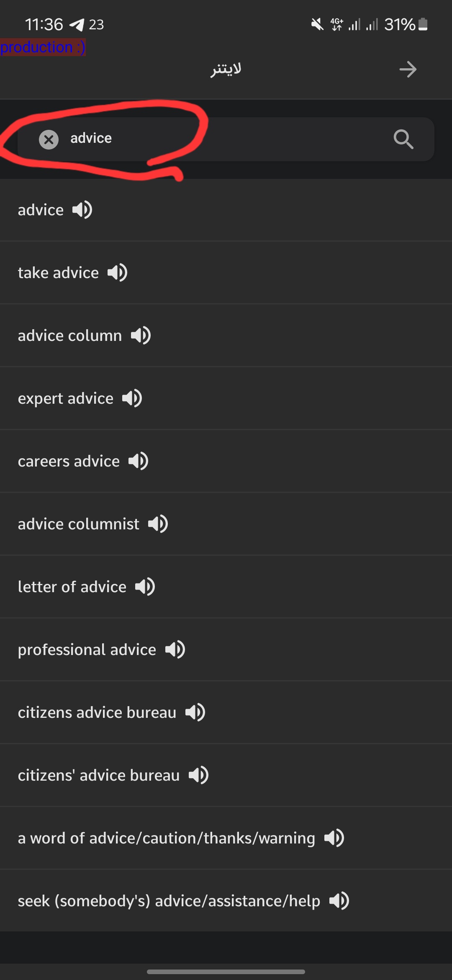The image size is (452, 980).
Task: Play audio for "letter of advice"
Action: tap(145, 587)
